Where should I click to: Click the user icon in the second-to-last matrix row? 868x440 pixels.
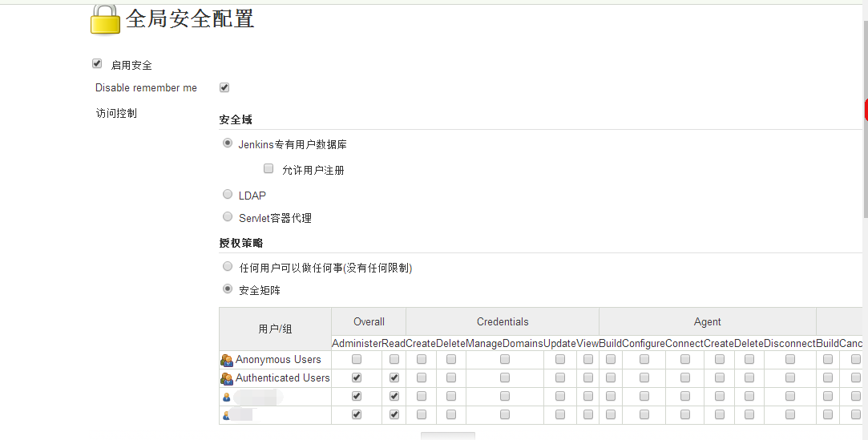click(x=226, y=397)
